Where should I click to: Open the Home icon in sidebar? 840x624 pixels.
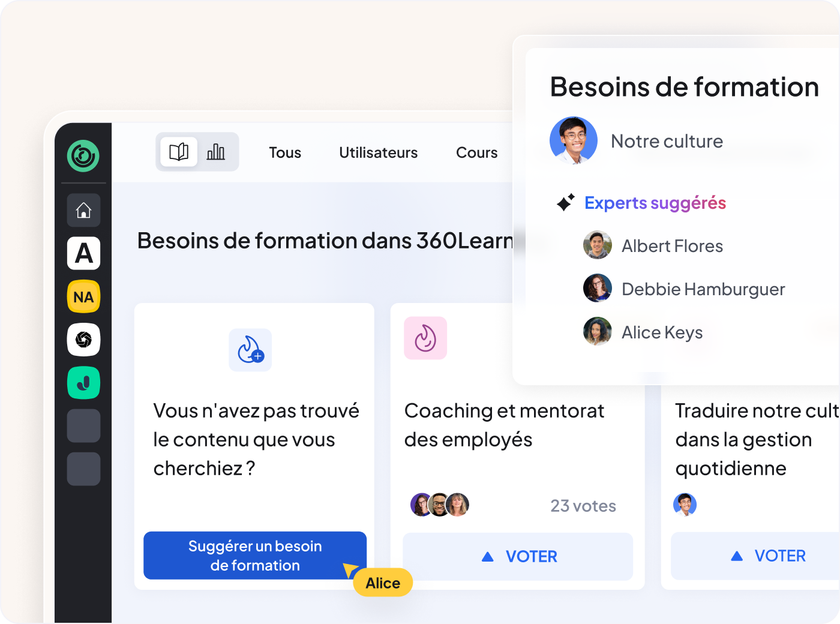83,211
